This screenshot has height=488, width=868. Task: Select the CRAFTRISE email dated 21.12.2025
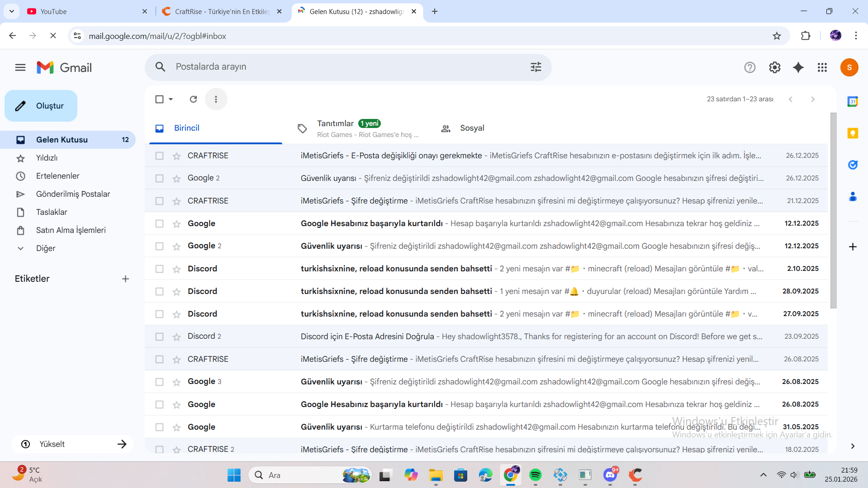click(x=159, y=201)
